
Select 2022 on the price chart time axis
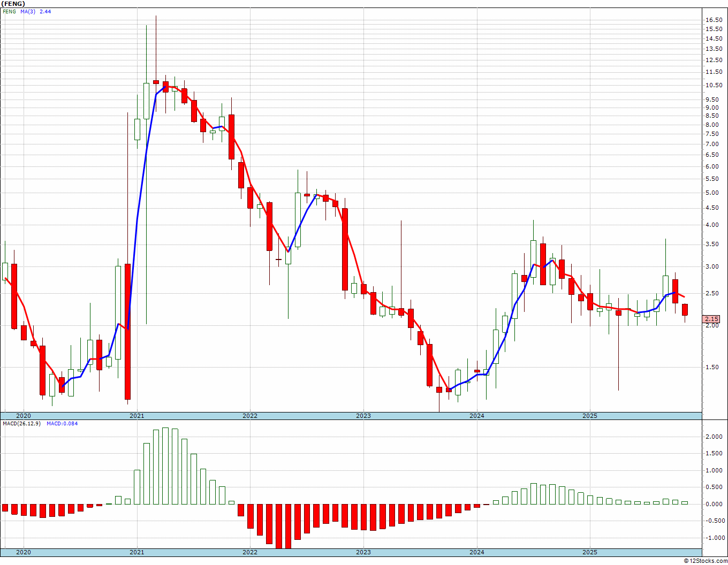[x=250, y=416]
